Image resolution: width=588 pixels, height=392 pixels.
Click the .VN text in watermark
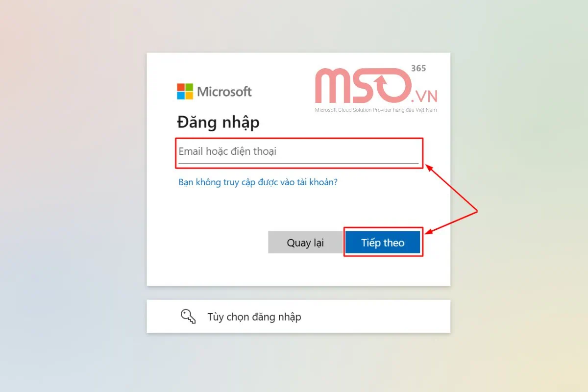425,95
